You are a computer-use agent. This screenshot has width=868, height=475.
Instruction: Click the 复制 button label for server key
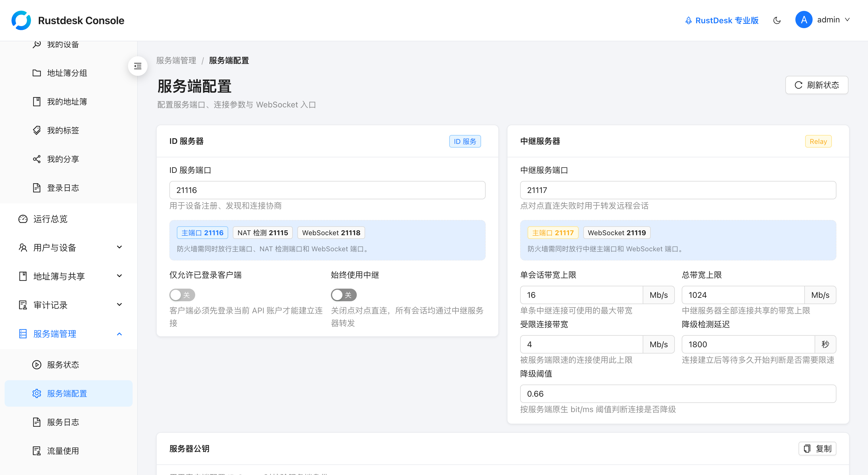coord(824,449)
